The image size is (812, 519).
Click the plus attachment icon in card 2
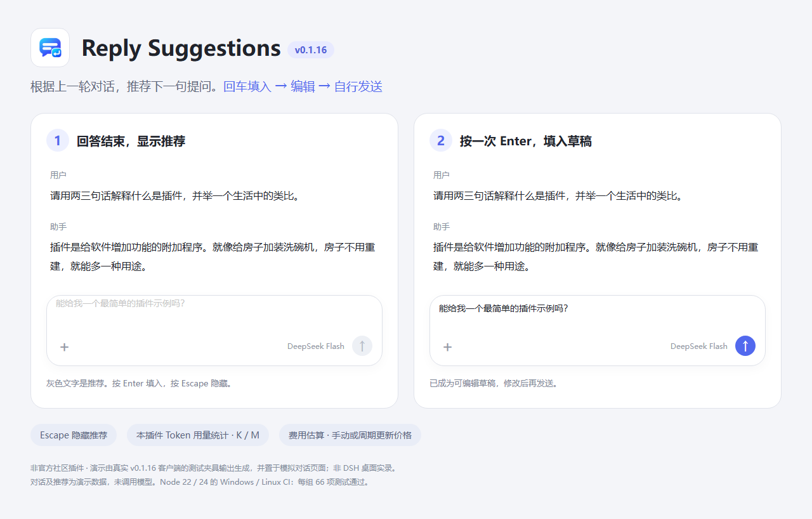[447, 347]
